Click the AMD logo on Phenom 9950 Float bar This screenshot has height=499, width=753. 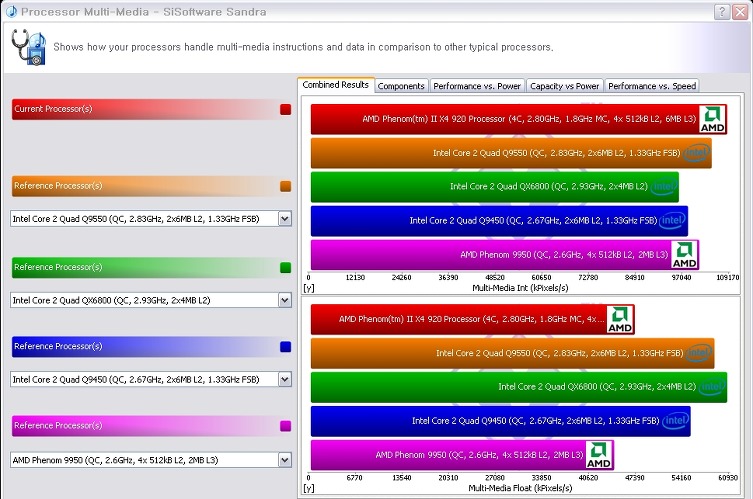[599, 455]
